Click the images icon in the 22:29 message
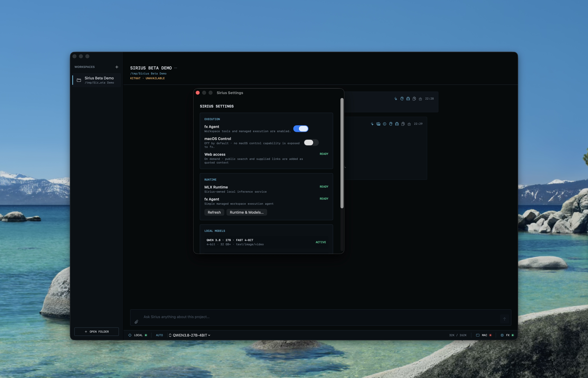The image size is (588, 378). coord(378,124)
